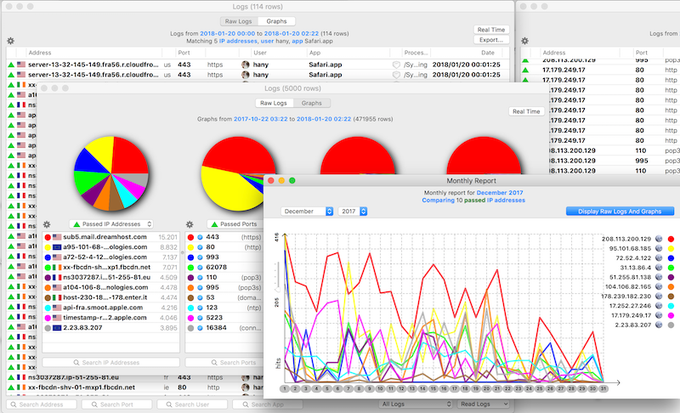Click the port icon beside 62078
Screen dimensions: 680x413
[x=200, y=267]
